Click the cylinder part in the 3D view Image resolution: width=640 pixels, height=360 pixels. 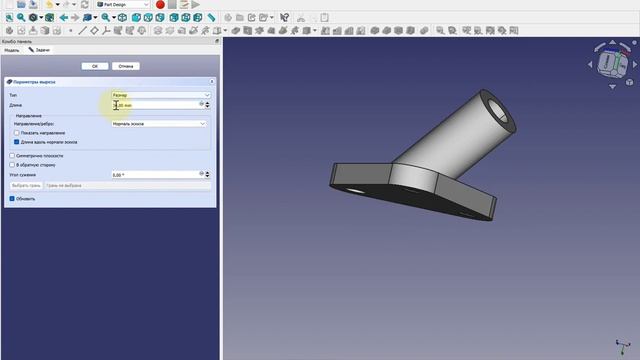pos(456,134)
